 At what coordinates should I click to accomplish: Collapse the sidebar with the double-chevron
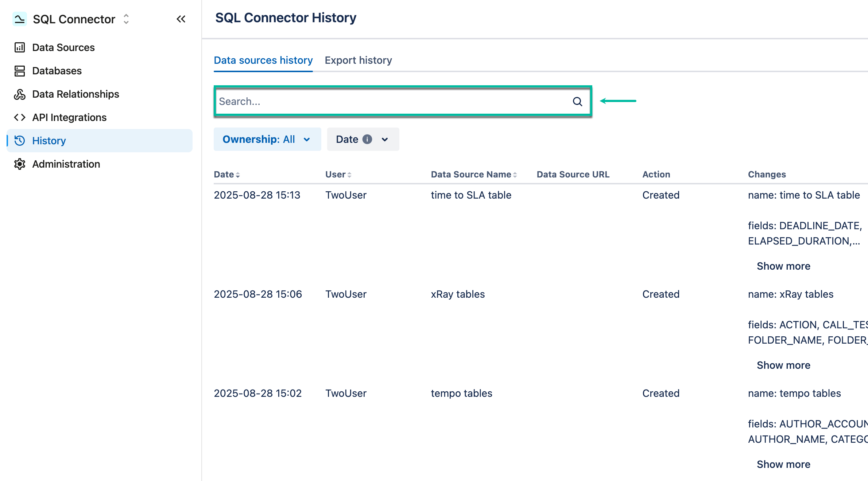pyautogui.click(x=181, y=19)
